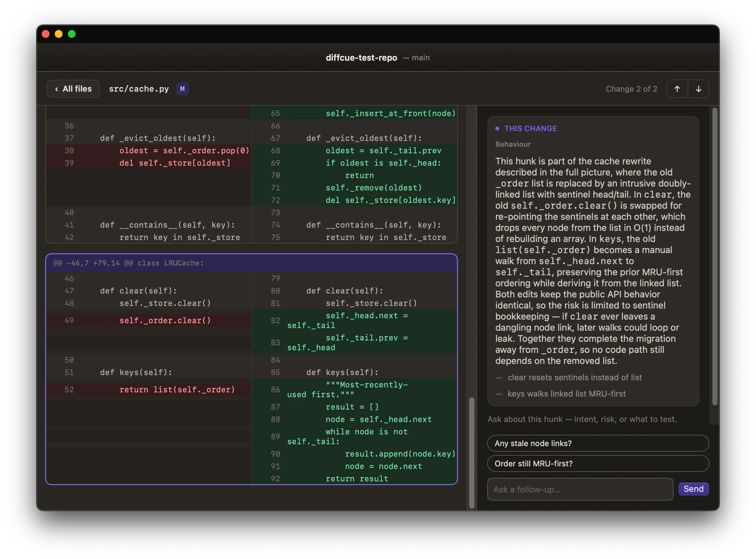The height and width of the screenshot is (559, 756).
Task: Click the 'Change 2 of 2' counter
Action: click(631, 89)
